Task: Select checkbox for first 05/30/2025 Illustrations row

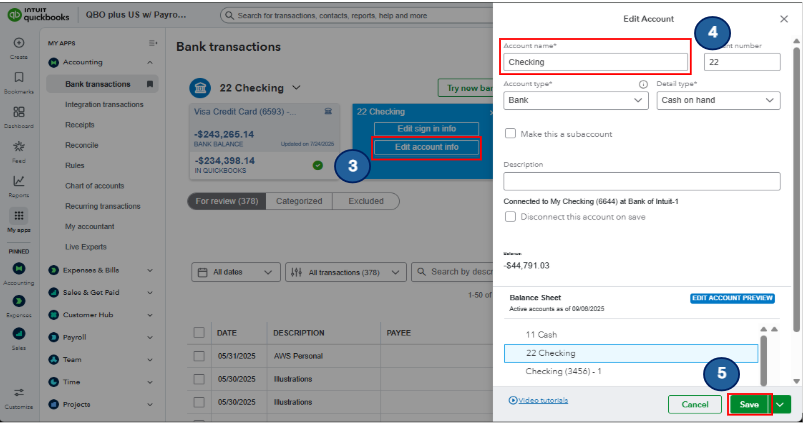Action: pyautogui.click(x=199, y=379)
